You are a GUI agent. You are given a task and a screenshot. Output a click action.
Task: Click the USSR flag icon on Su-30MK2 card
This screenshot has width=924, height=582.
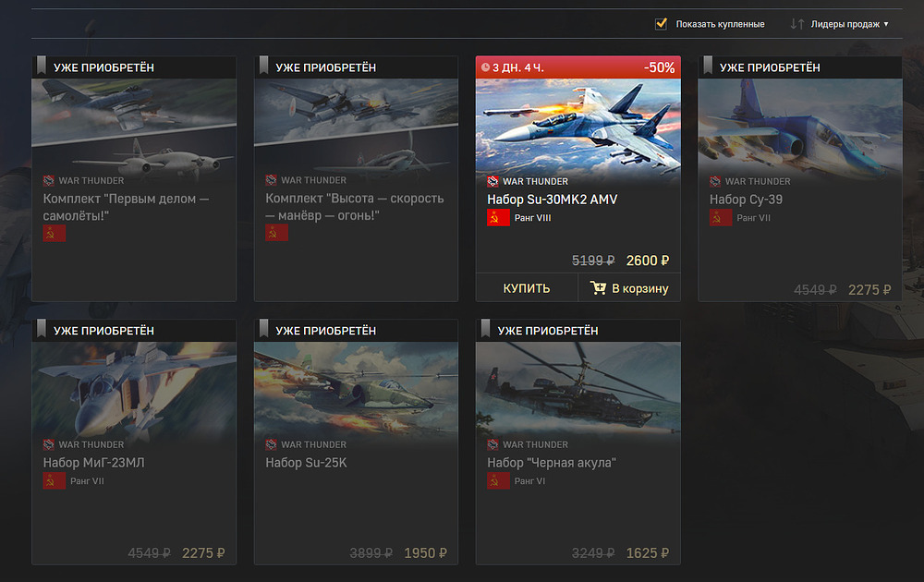tap(498, 218)
